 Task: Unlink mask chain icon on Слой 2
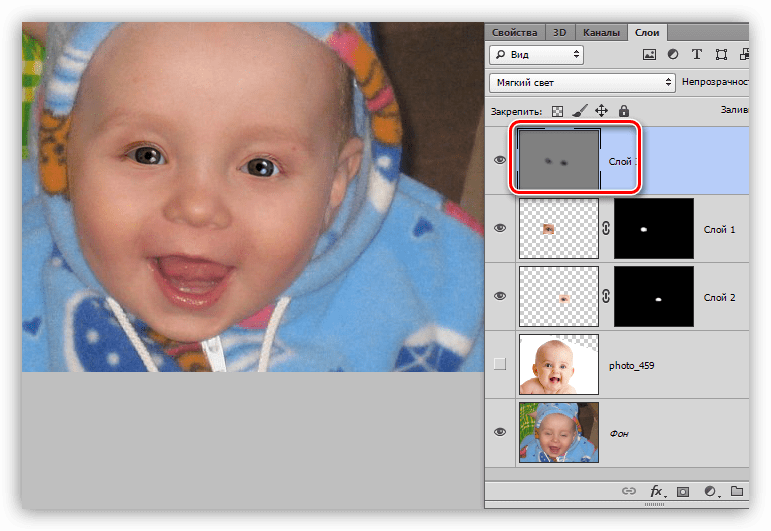click(x=606, y=295)
